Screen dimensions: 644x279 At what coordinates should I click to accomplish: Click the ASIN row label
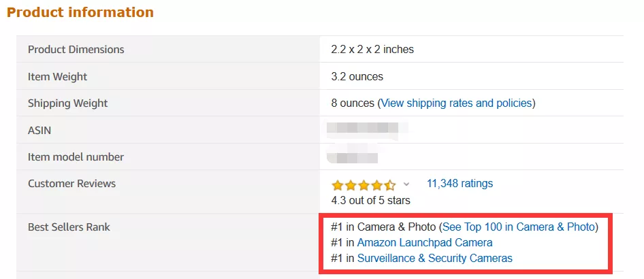click(x=39, y=130)
